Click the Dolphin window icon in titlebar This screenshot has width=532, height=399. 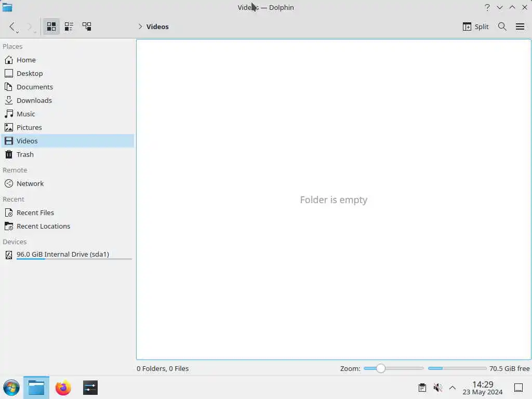[7, 7]
